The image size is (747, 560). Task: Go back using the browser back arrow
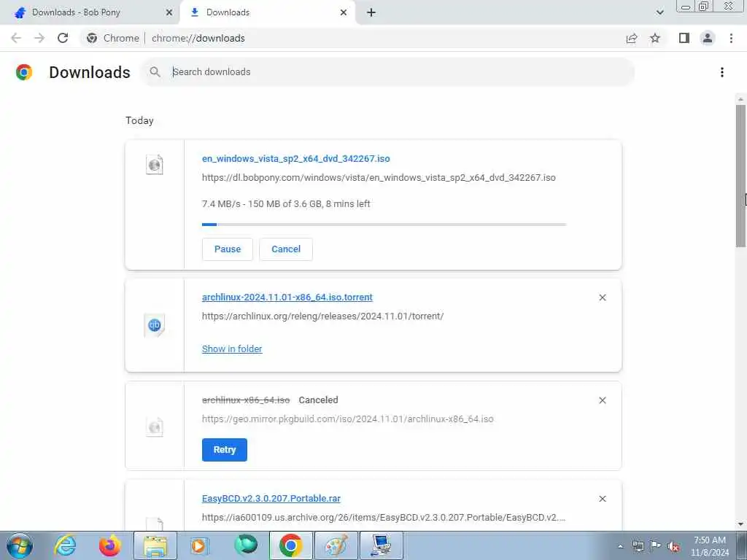[x=16, y=38]
